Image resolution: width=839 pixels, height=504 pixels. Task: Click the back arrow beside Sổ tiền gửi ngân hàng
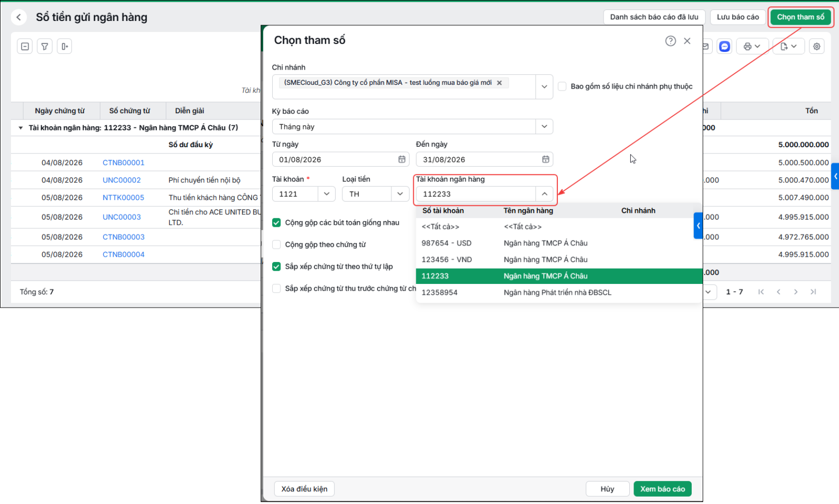click(x=19, y=17)
